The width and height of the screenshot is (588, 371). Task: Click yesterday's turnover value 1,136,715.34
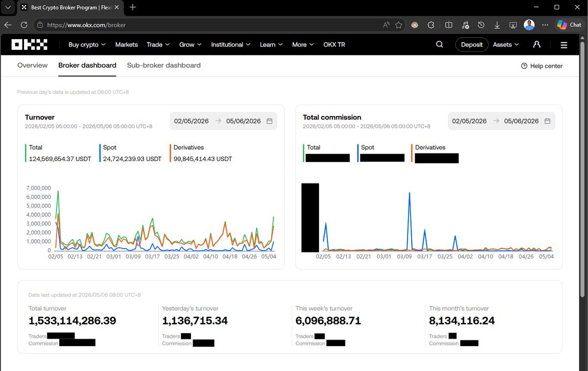[x=195, y=321]
